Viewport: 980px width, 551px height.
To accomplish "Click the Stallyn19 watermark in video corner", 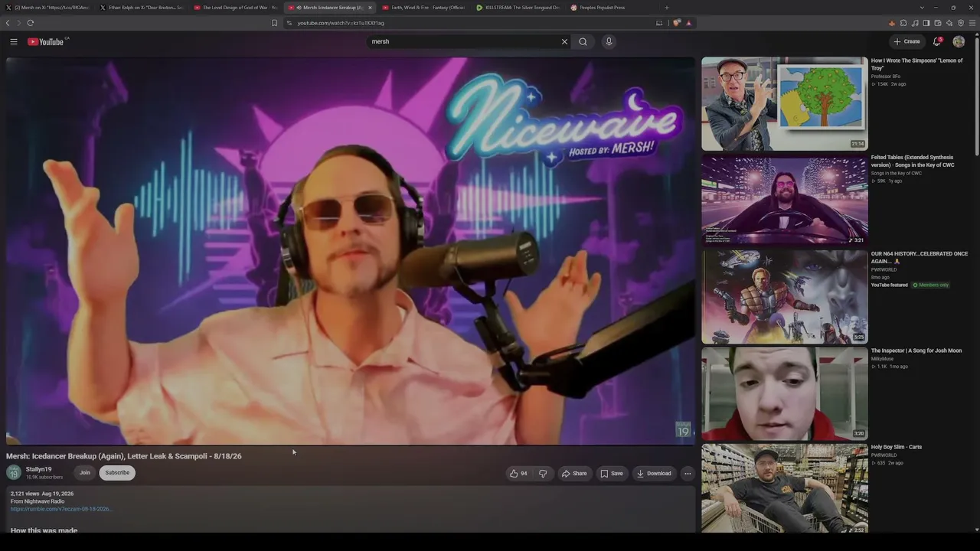I will click(x=683, y=429).
